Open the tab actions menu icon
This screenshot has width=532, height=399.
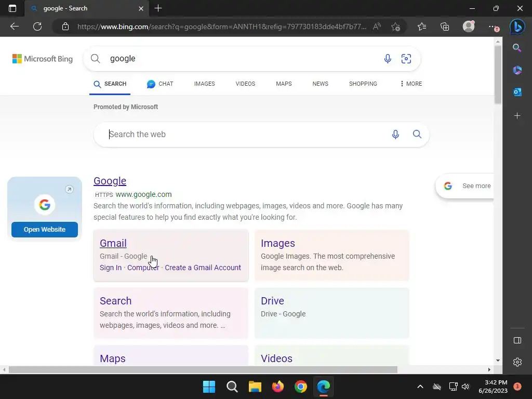(12, 8)
